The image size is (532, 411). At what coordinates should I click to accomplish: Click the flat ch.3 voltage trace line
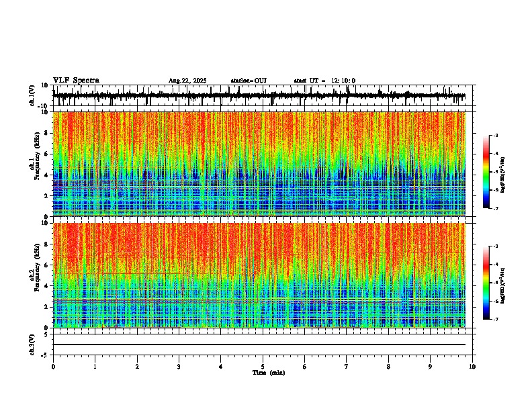point(259,345)
